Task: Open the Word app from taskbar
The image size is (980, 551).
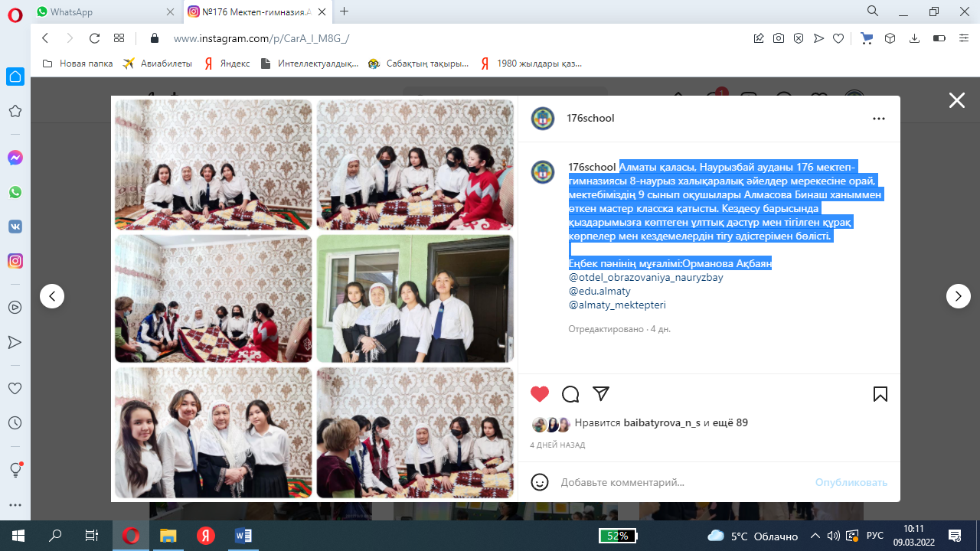Action: click(243, 536)
